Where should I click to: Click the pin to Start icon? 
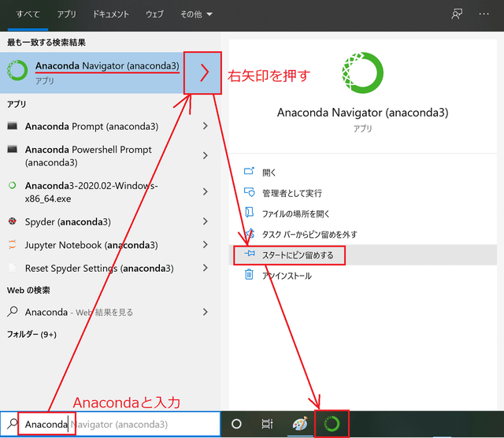250,254
